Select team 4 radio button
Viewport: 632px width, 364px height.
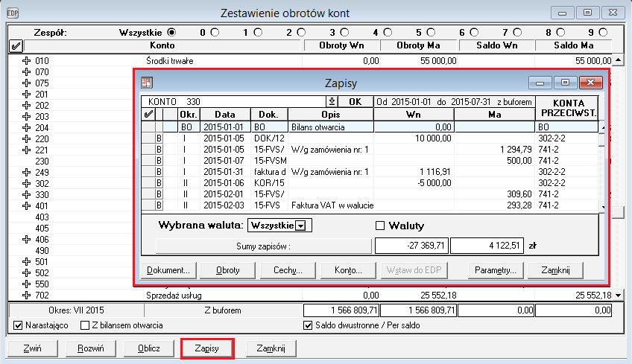(388, 32)
